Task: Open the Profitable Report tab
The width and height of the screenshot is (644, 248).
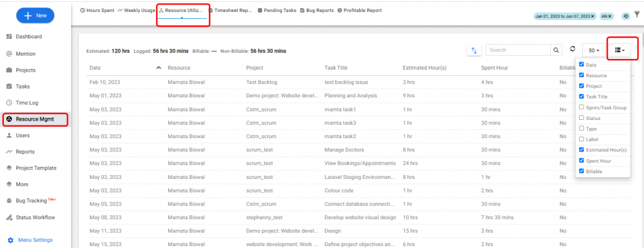Action: 359,10
